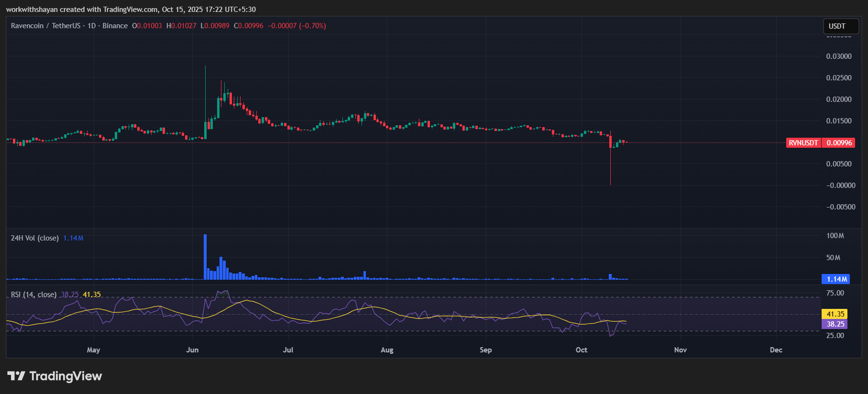
Task: Select the RVNUSDT price line label
Action: click(x=803, y=143)
